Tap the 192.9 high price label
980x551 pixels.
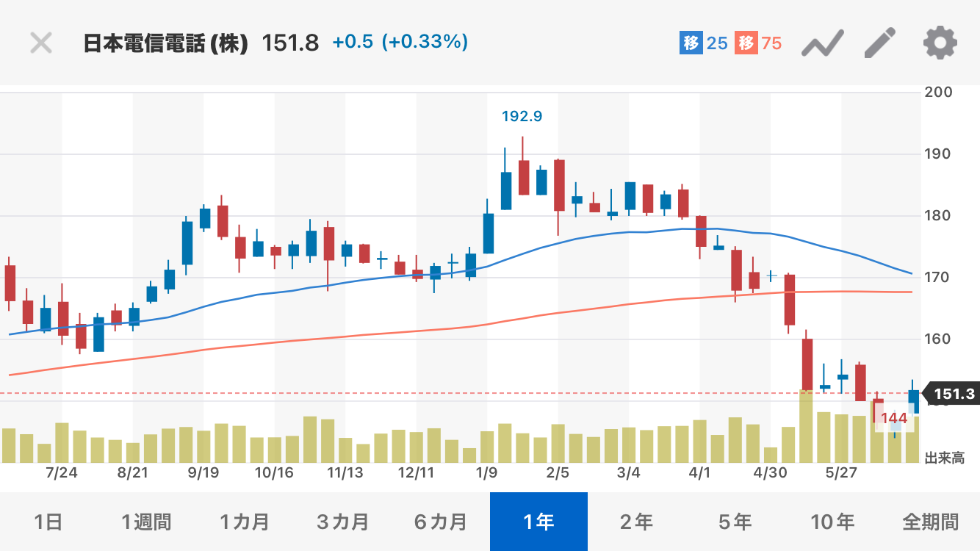coord(522,116)
